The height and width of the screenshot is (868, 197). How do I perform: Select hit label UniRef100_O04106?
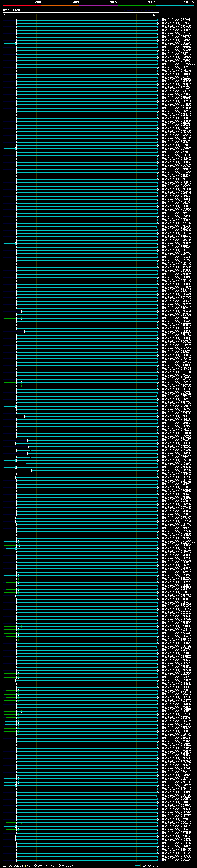177,71
